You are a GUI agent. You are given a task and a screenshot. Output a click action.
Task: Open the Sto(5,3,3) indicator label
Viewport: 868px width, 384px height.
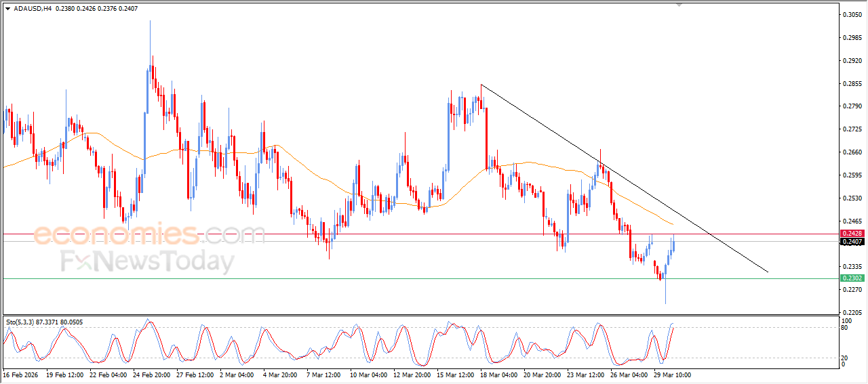(20, 322)
